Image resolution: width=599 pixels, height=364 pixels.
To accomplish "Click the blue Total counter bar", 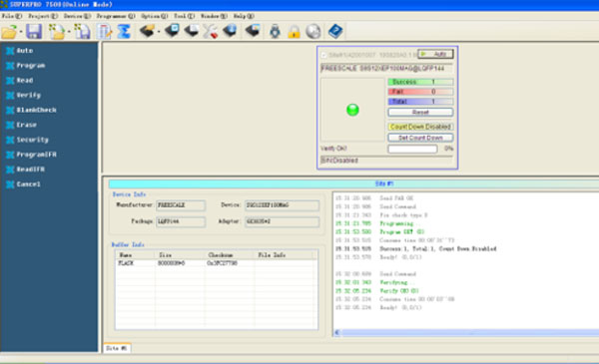I will (420, 102).
